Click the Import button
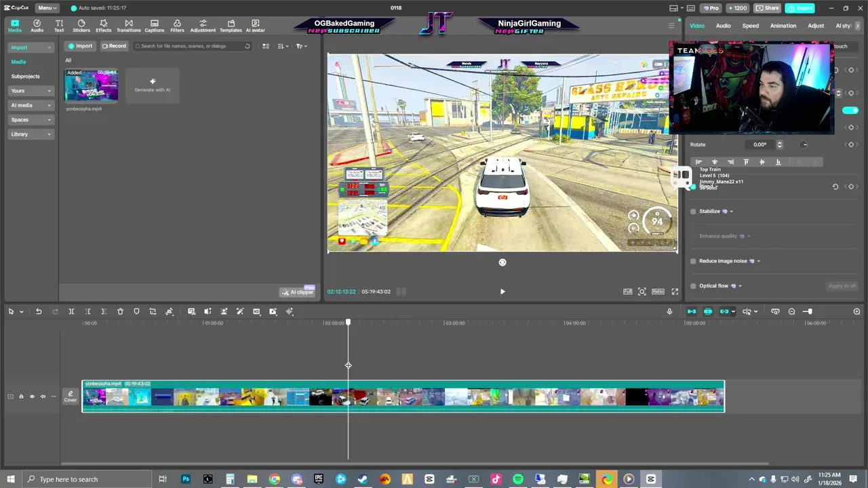 [80, 46]
